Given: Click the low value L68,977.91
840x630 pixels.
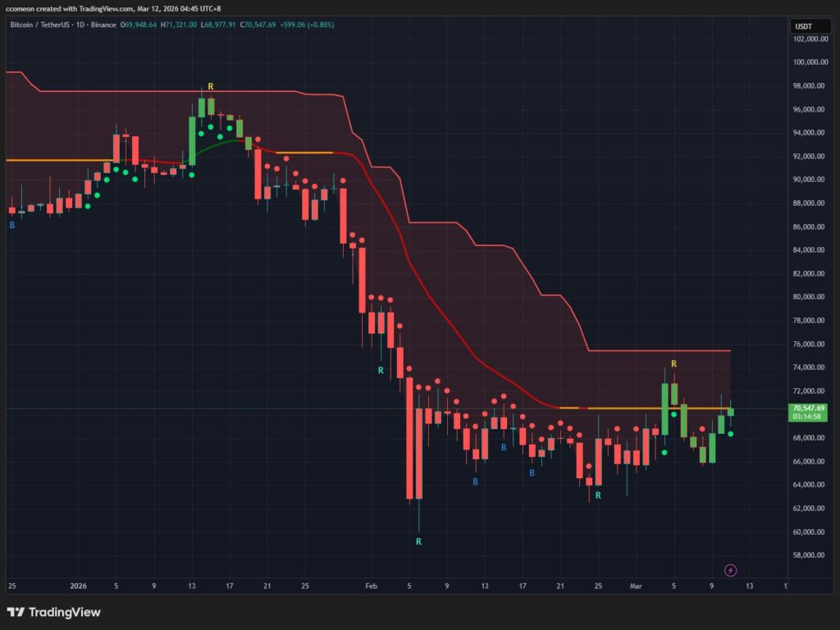Looking at the screenshot, I should pos(218,25).
